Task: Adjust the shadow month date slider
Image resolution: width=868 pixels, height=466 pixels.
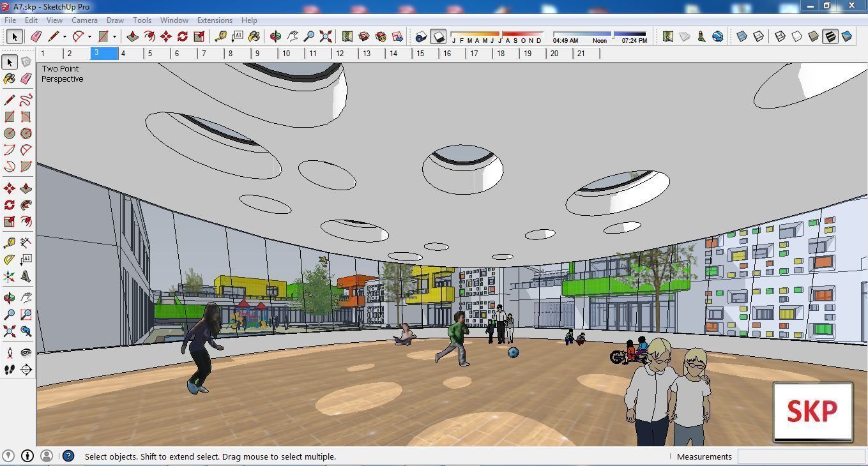Action: pyautogui.click(x=500, y=33)
